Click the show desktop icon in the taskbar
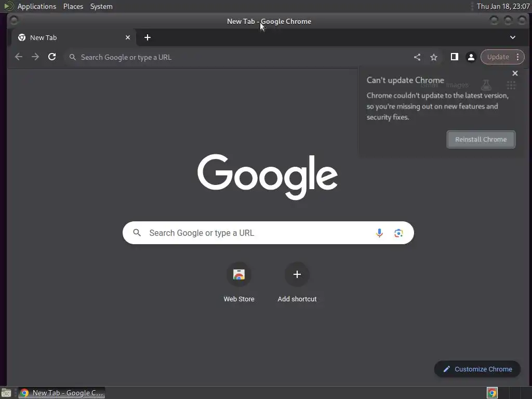This screenshot has height=399, width=532. [x=6, y=393]
